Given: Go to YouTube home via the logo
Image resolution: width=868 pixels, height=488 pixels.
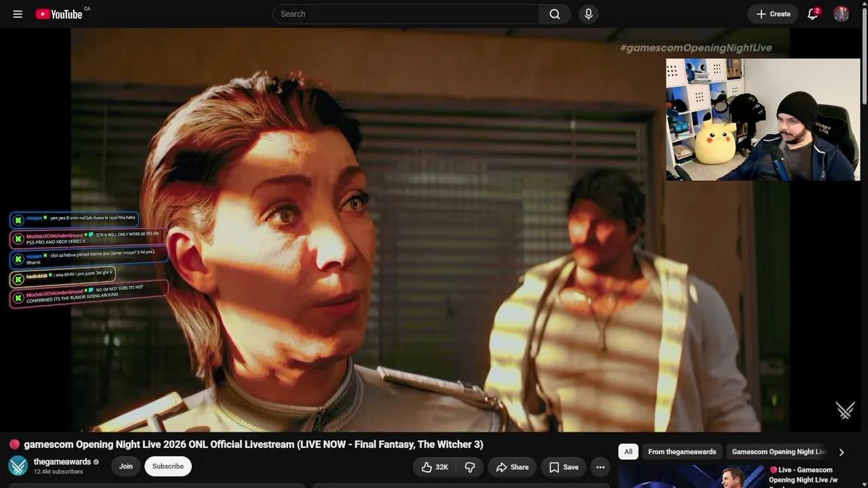Looking at the screenshot, I should (x=59, y=14).
